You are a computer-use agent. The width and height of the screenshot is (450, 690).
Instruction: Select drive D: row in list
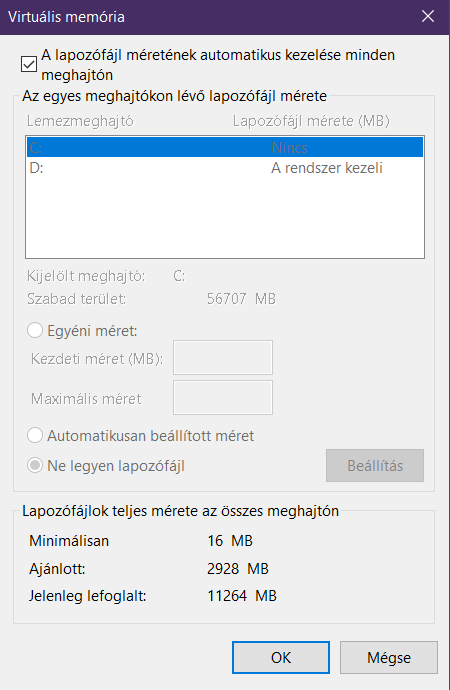tap(225, 168)
